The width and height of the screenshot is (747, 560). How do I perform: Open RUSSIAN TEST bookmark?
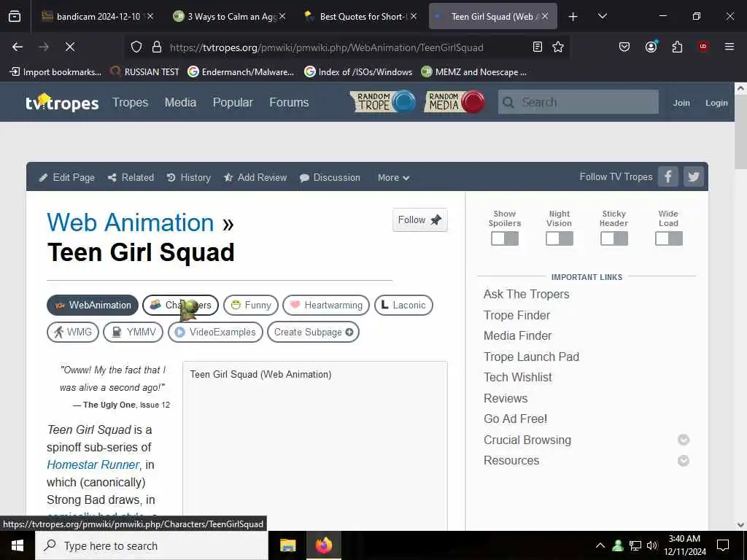tap(145, 72)
